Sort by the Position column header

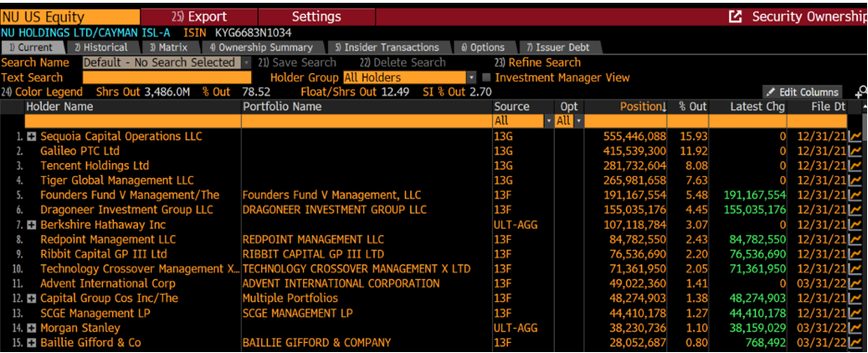pos(625,107)
